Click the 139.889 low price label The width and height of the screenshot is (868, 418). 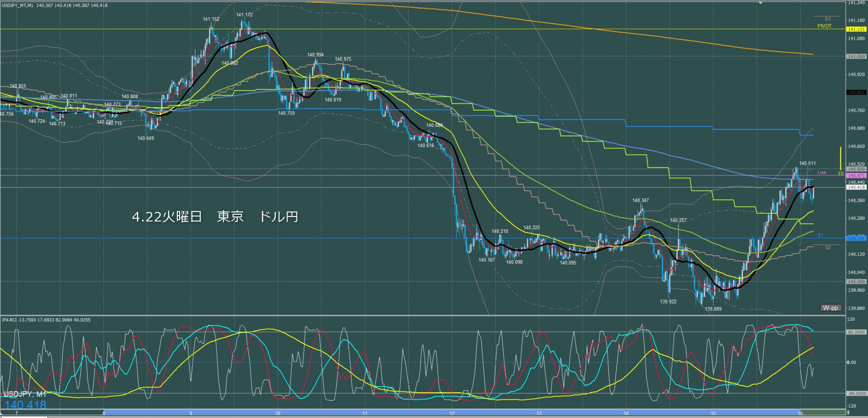click(x=713, y=309)
